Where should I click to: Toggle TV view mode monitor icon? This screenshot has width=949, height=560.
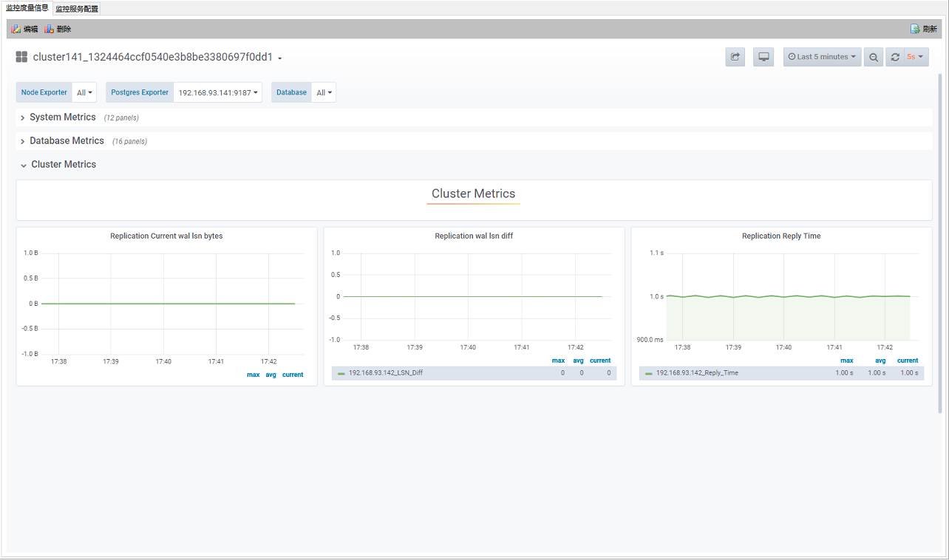(763, 57)
